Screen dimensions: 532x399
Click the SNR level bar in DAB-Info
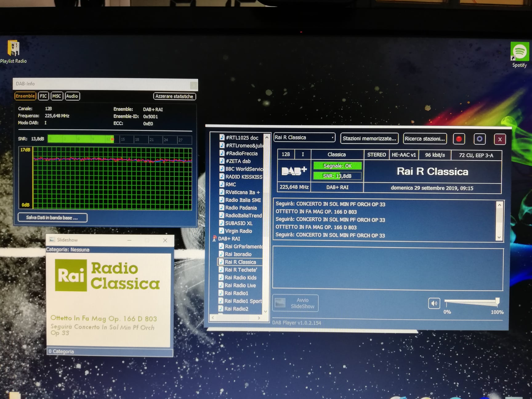coord(120,139)
